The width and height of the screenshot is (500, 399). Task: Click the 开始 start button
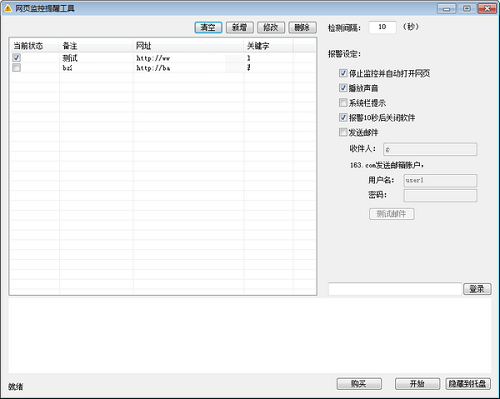417,384
